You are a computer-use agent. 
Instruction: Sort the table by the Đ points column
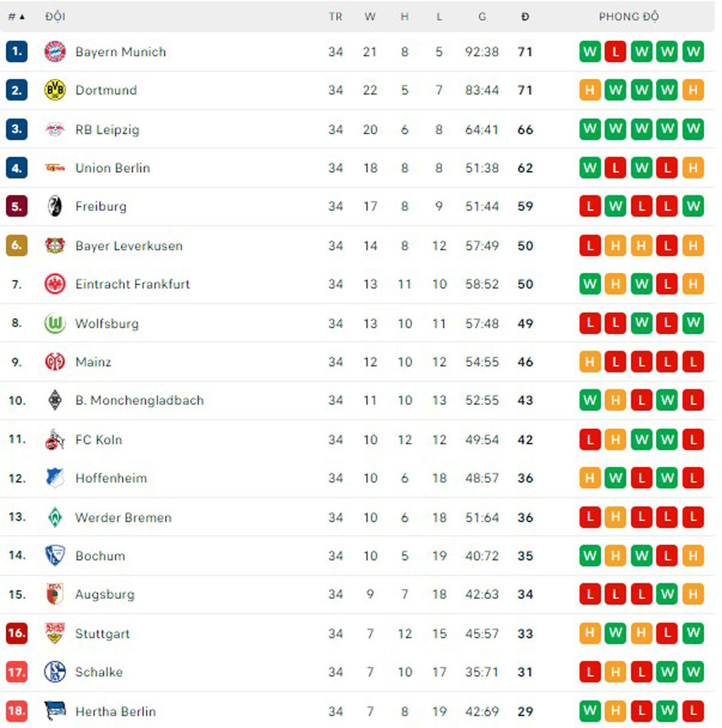(x=525, y=16)
